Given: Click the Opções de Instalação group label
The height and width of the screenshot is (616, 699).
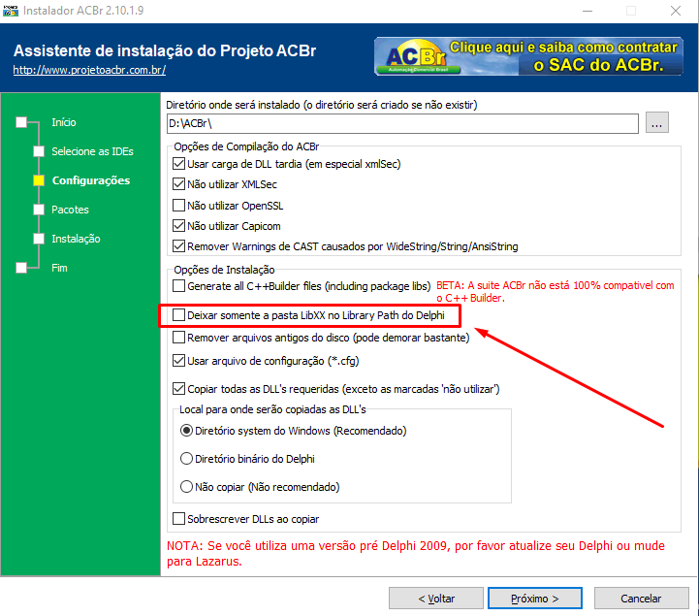Looking at the screenshot, I should coord(224,270).
